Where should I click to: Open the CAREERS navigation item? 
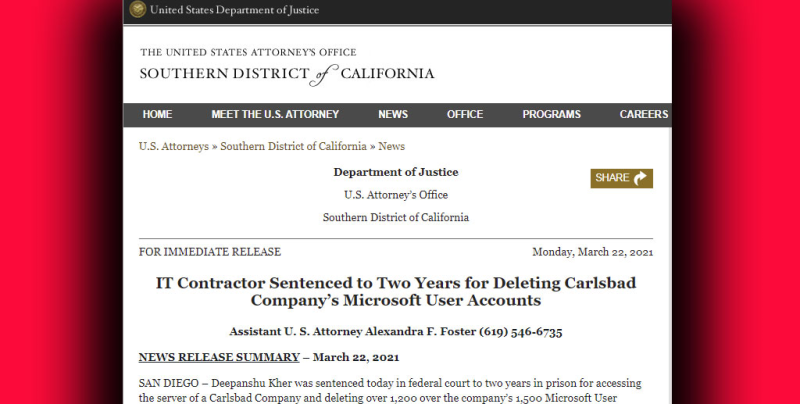pyautogui.click(x=643, y=114)
